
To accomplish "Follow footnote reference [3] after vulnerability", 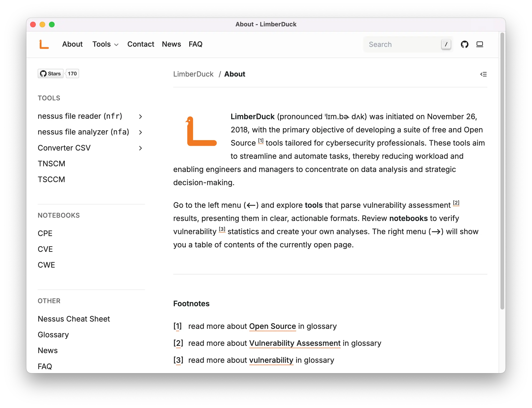I will pos(222,229).
